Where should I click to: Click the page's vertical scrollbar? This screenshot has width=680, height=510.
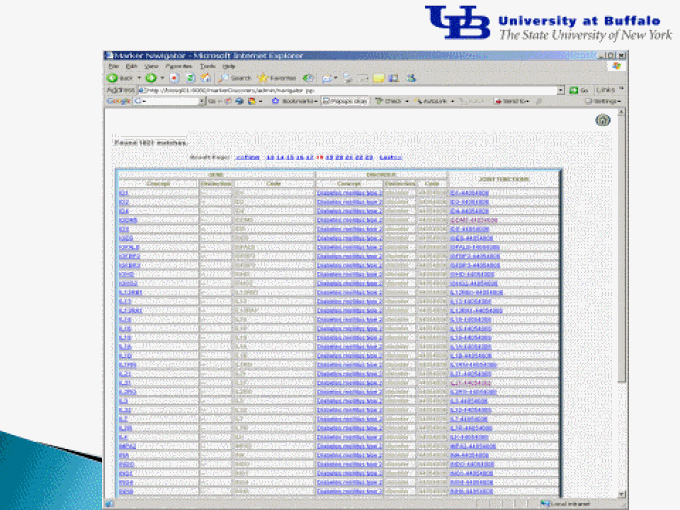[623, 300]
